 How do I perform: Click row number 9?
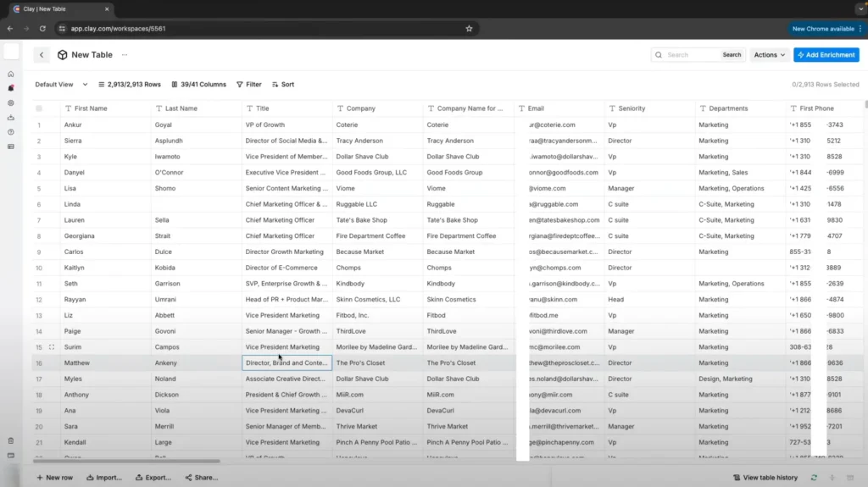coord(39,252)
